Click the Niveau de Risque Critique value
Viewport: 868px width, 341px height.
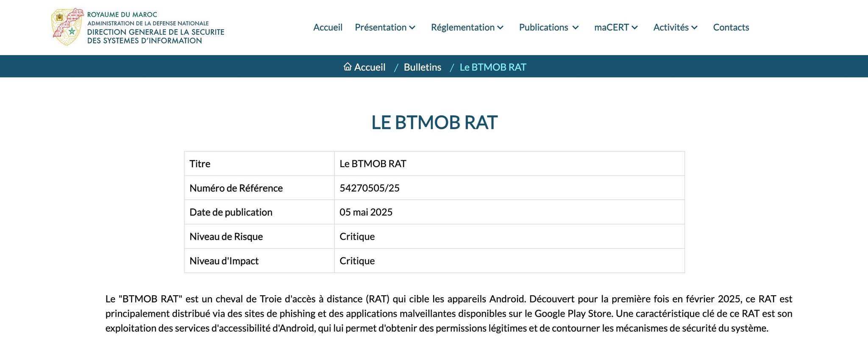coord(357,236)
